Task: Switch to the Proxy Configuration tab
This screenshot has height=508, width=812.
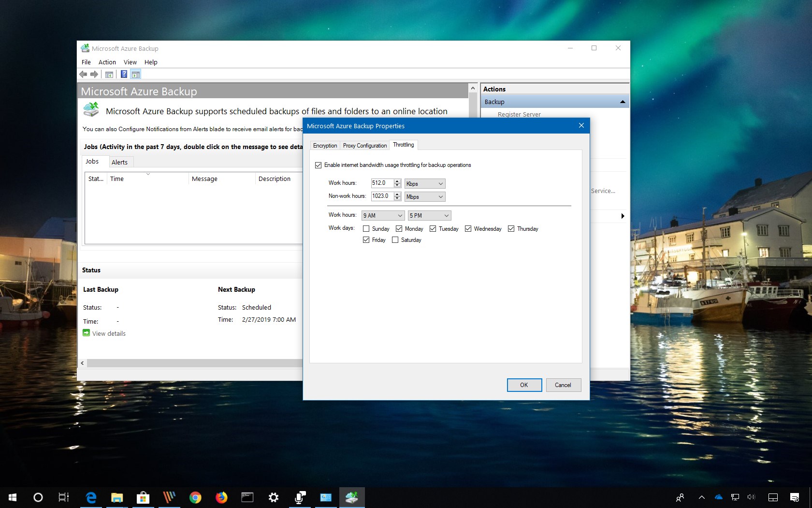Action: [x=365, y=146]
